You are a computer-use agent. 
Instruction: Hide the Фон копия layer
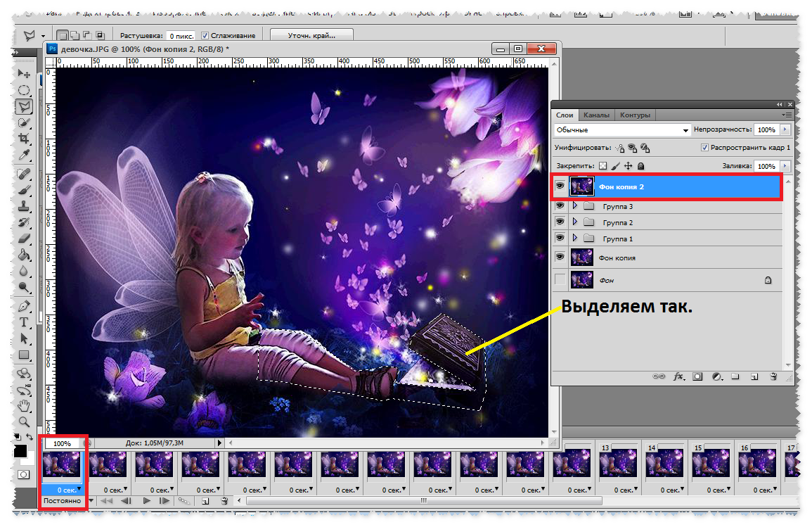(x=560, y=257)
